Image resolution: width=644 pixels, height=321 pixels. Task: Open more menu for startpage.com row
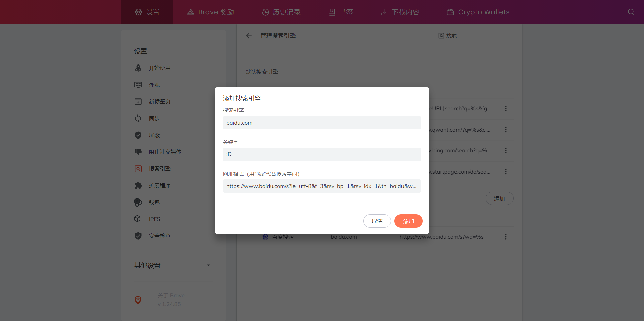[x=506, y=172]
